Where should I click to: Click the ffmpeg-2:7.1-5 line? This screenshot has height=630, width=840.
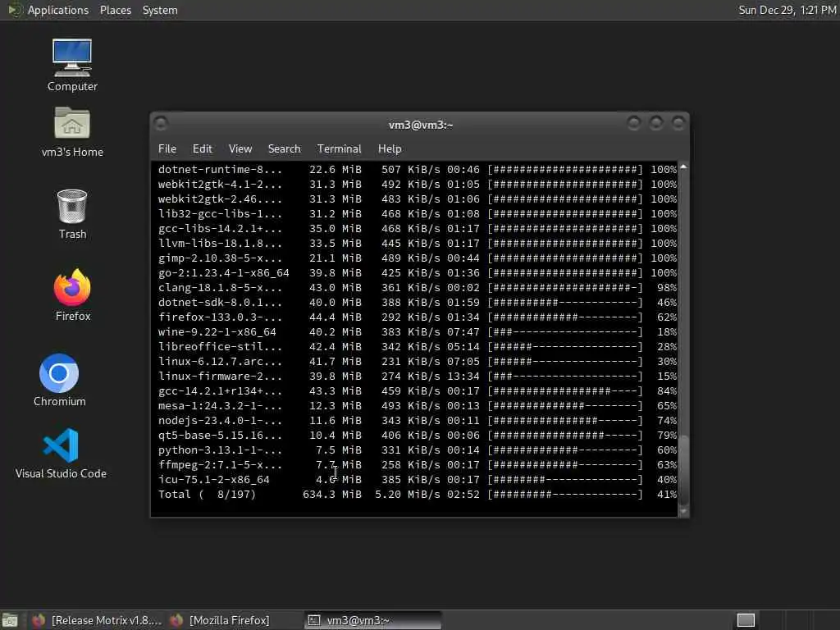(418, 465)
